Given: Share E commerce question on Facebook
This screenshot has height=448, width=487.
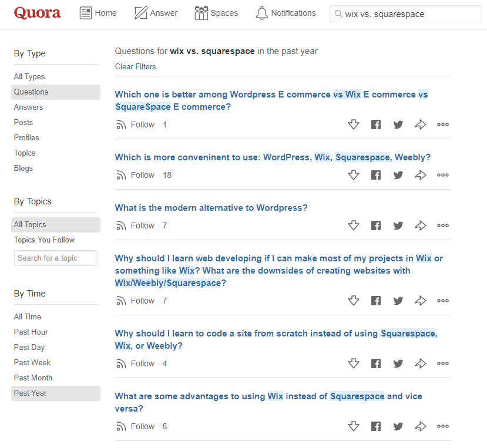Looking at the screenshot, I should 376,124.
